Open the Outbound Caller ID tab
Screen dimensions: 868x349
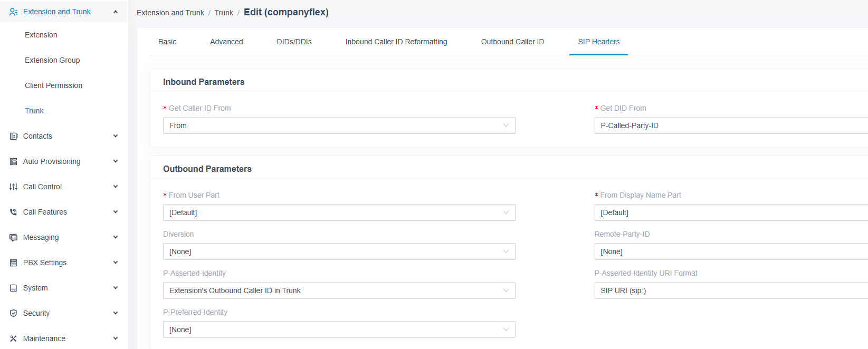[512, 42]
